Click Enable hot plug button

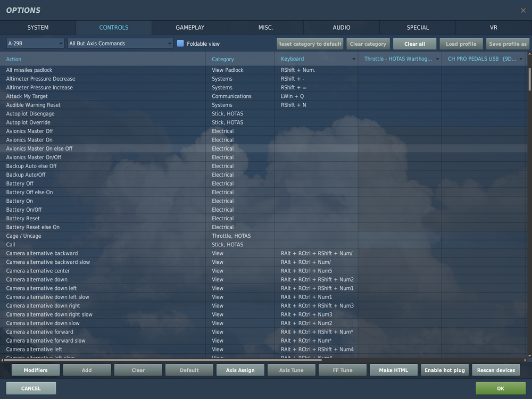point(445,370)
